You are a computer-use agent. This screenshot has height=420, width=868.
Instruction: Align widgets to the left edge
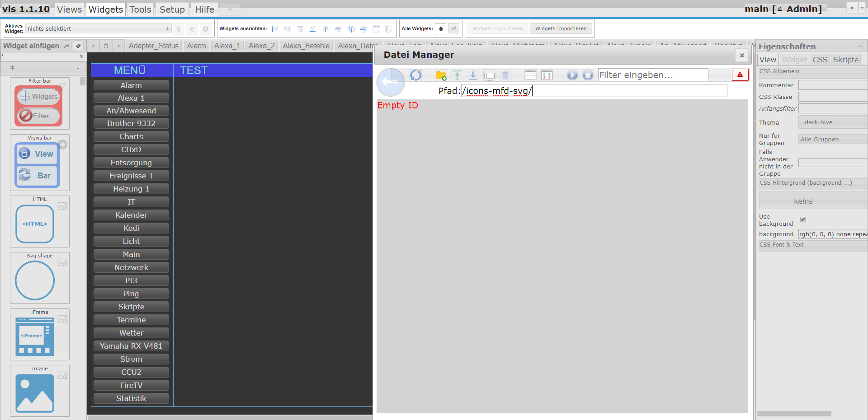275,29
